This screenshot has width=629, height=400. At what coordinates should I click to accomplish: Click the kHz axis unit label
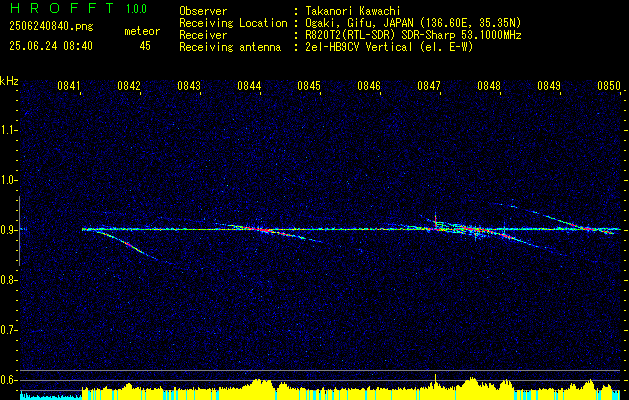[9, 81]
